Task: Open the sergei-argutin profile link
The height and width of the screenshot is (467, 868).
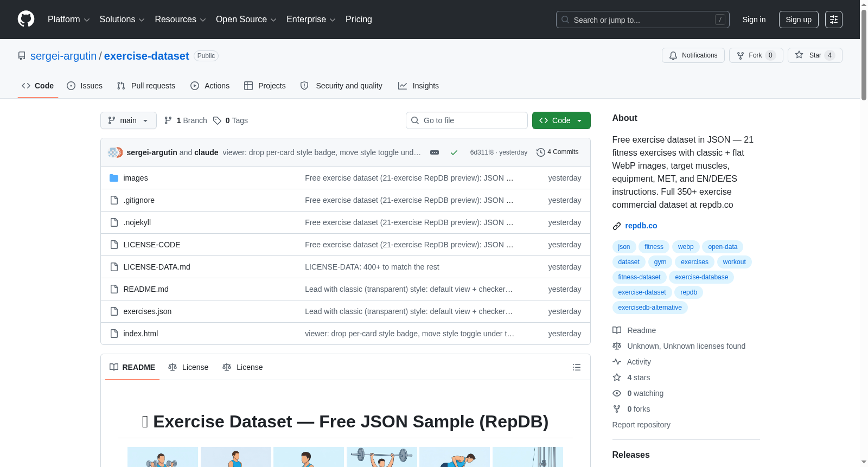Action: (x=63, y=56)
